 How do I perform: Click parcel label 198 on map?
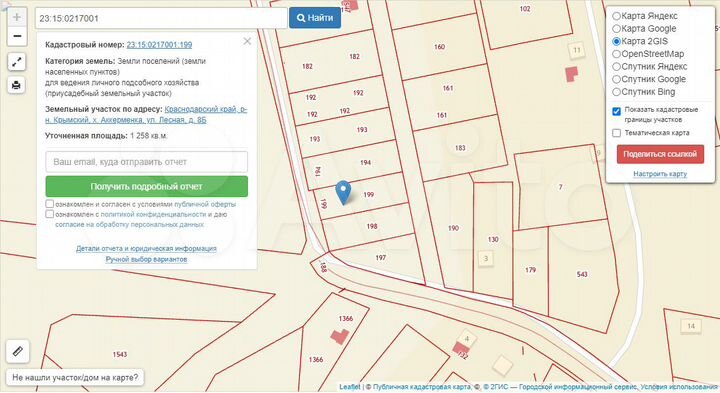click(372, 226)
